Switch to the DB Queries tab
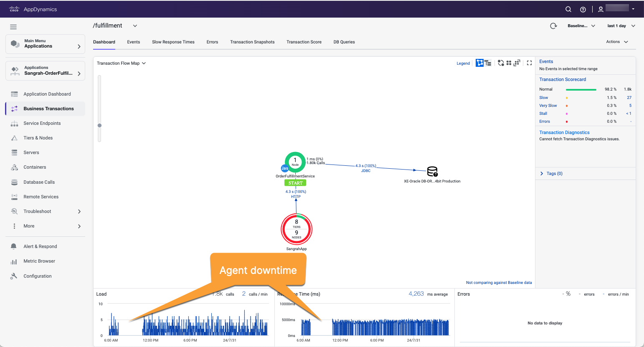The width and height of the screenshot is (644, 347). click(x=344, y=42)
